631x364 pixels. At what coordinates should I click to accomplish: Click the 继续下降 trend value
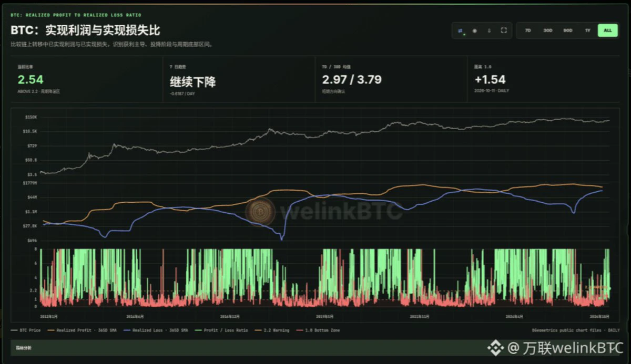192,81
